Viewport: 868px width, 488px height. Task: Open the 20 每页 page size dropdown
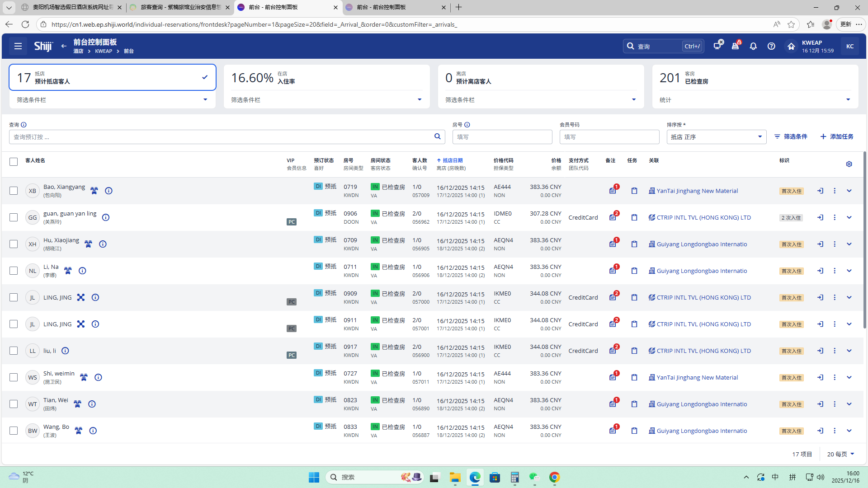click(840, 454)
